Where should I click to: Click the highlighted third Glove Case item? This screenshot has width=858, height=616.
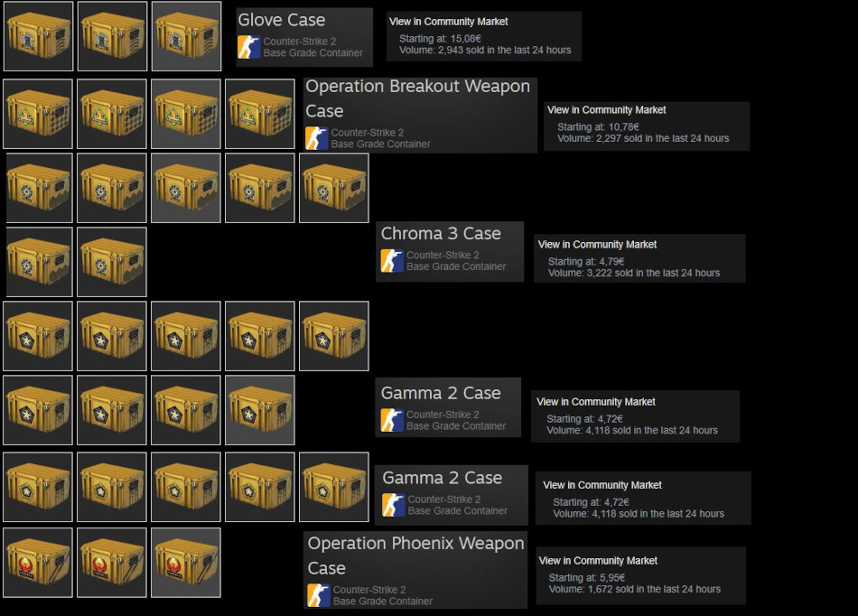tap(187, 36)
